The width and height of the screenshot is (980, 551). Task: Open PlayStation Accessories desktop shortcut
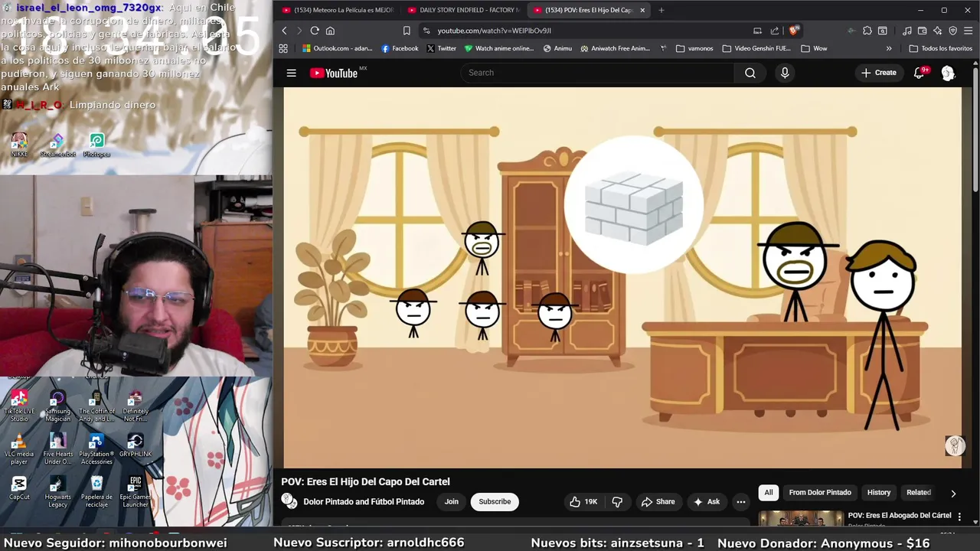point(96,448)
